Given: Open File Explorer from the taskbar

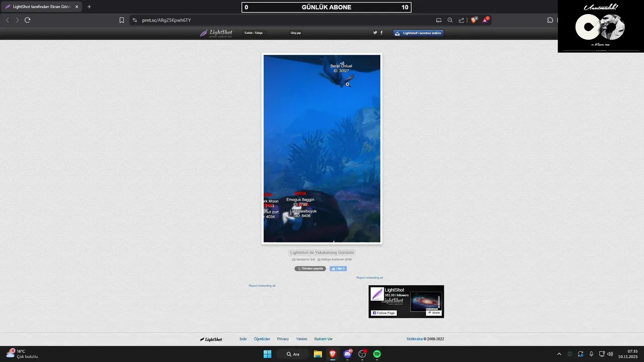Looking at the screenshot, I should [x=318, y=354].
